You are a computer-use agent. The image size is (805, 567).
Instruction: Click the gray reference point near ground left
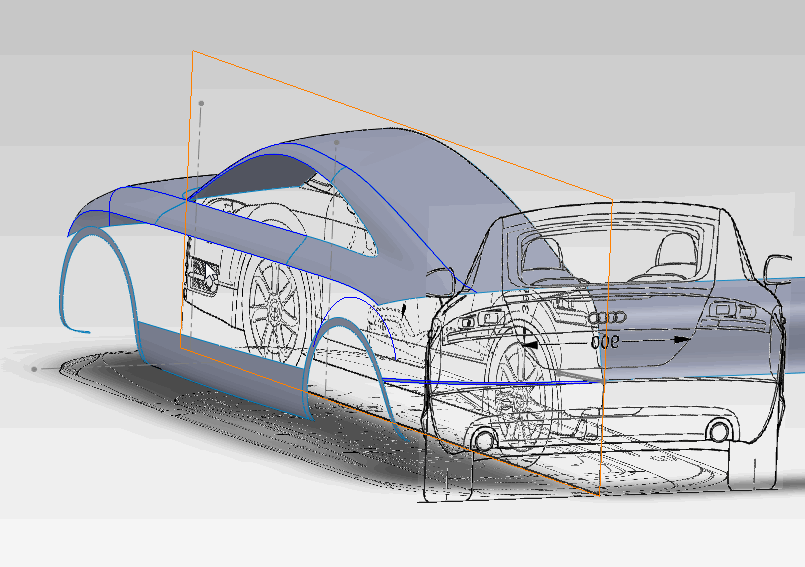pyautogui.click(x=35, y=369)
